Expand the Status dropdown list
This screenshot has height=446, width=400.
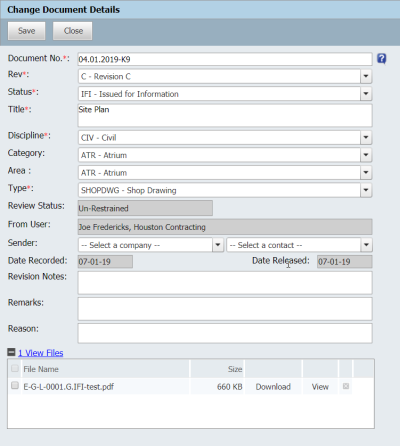pos(366,94)
